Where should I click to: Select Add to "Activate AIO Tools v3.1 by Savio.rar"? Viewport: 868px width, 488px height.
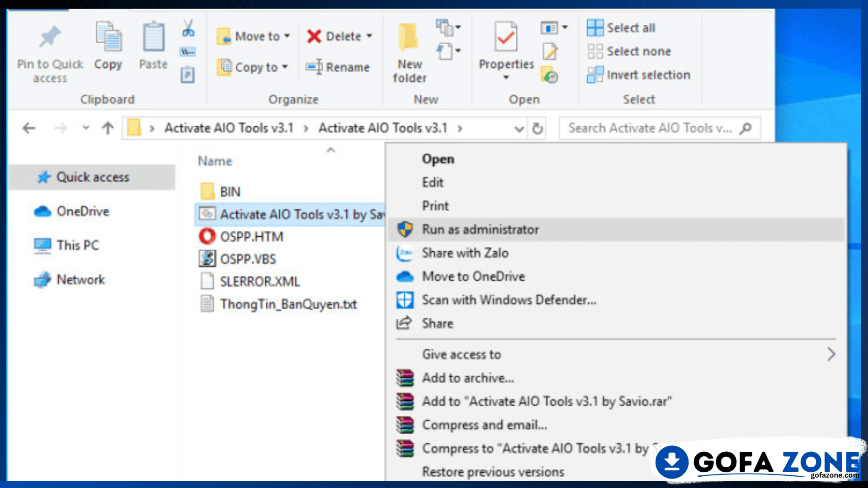617,402
